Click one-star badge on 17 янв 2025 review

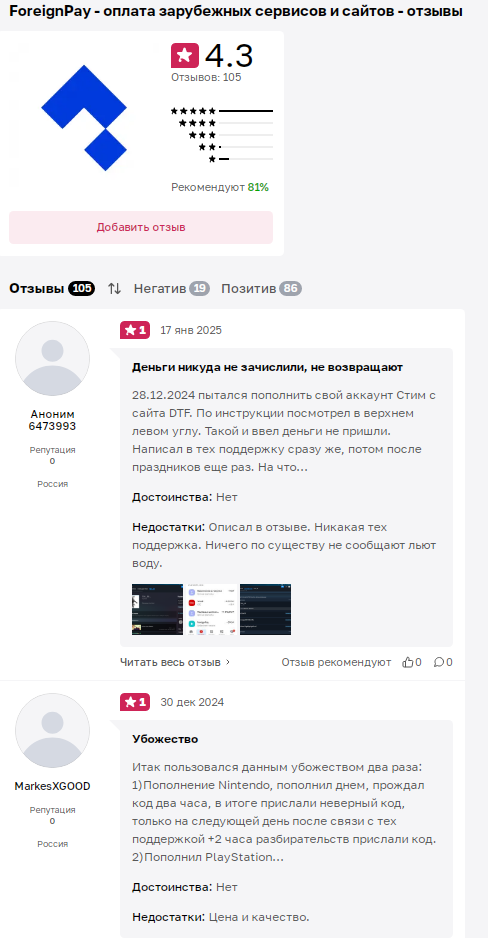135,330
